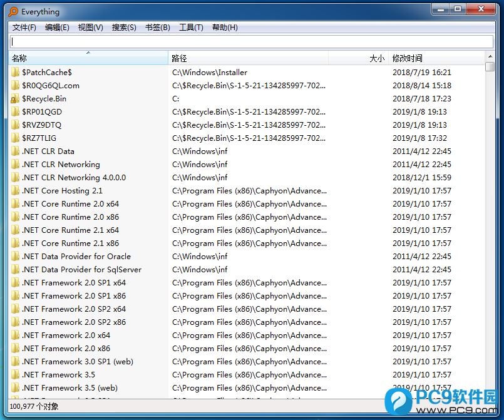The height and width of the screenshot is (420, 504).
Task: Open the 文件(F) menu
Action: tap(24, 28)
